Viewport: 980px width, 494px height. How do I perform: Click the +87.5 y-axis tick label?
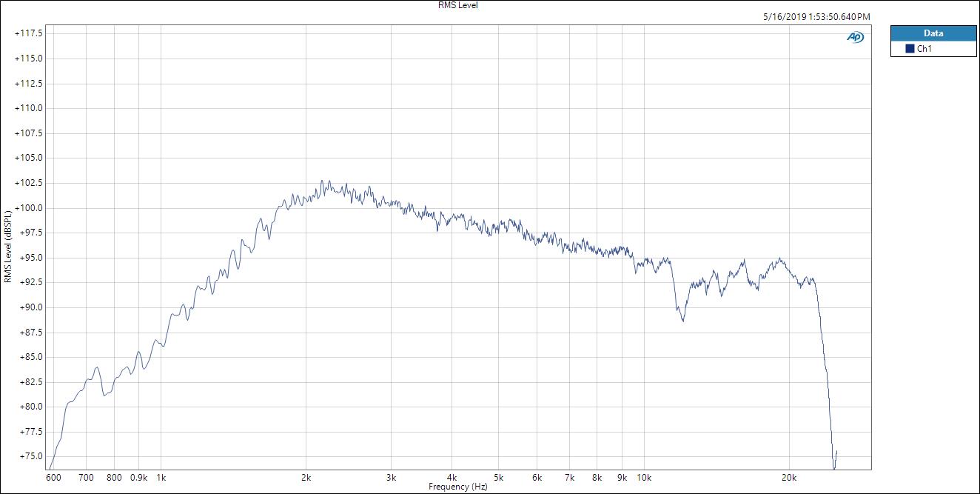[x=32, y=333]
